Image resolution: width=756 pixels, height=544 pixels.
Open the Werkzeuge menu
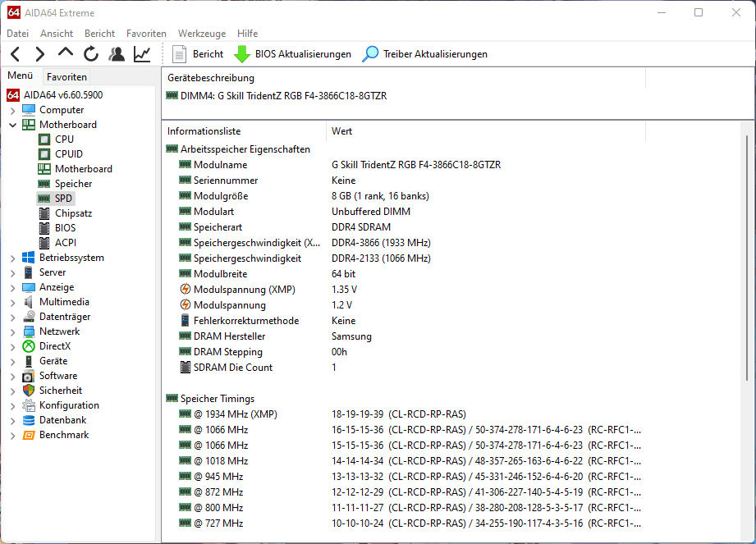[202, 34]
